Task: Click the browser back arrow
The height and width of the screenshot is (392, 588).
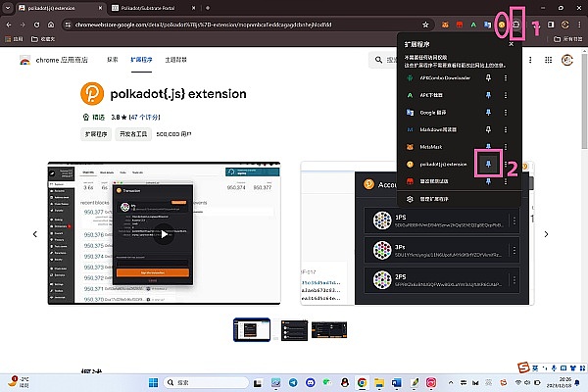Action: [9, 24]
